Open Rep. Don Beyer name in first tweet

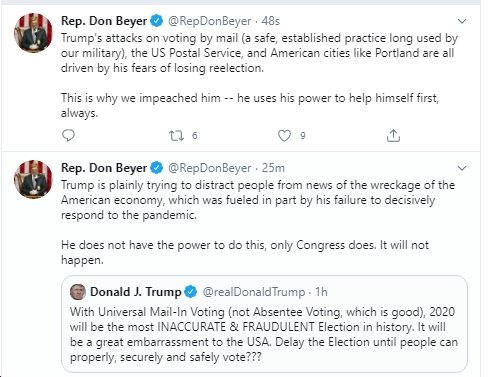click(104, 21)
